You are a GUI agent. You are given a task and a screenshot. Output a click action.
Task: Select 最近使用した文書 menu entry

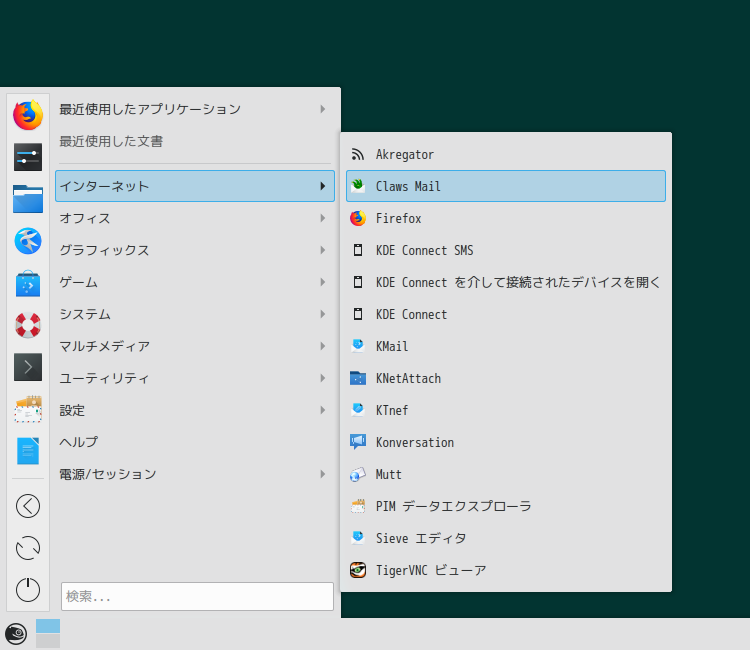pos(195,141)
